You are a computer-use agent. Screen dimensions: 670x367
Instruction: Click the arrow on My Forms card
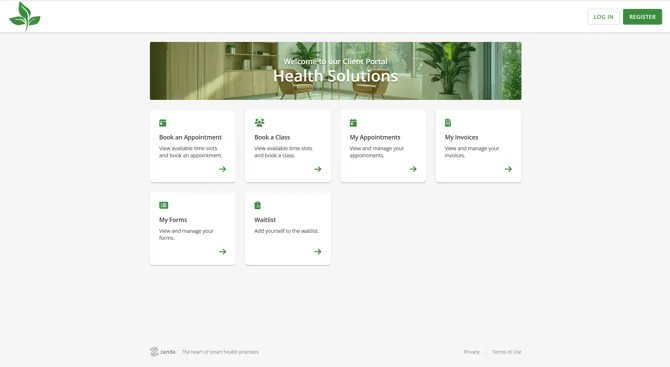pyautogui.click(x=223, y=252)
